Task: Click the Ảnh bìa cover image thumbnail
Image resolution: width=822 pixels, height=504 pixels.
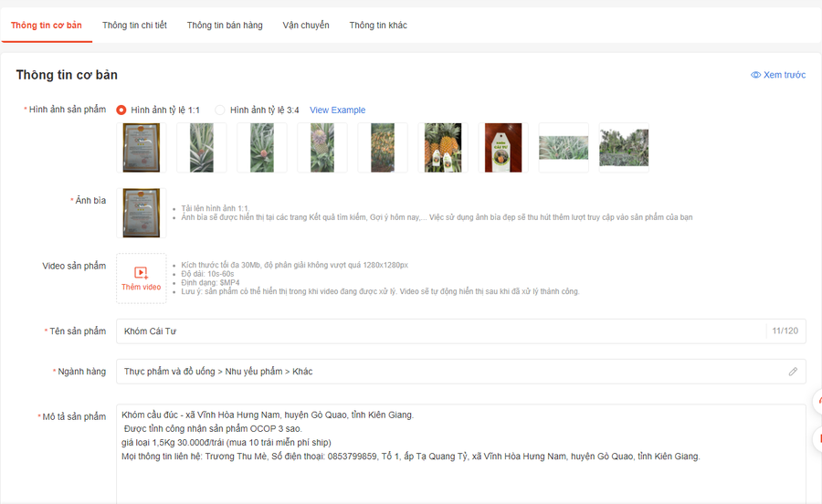Action: 142,213
